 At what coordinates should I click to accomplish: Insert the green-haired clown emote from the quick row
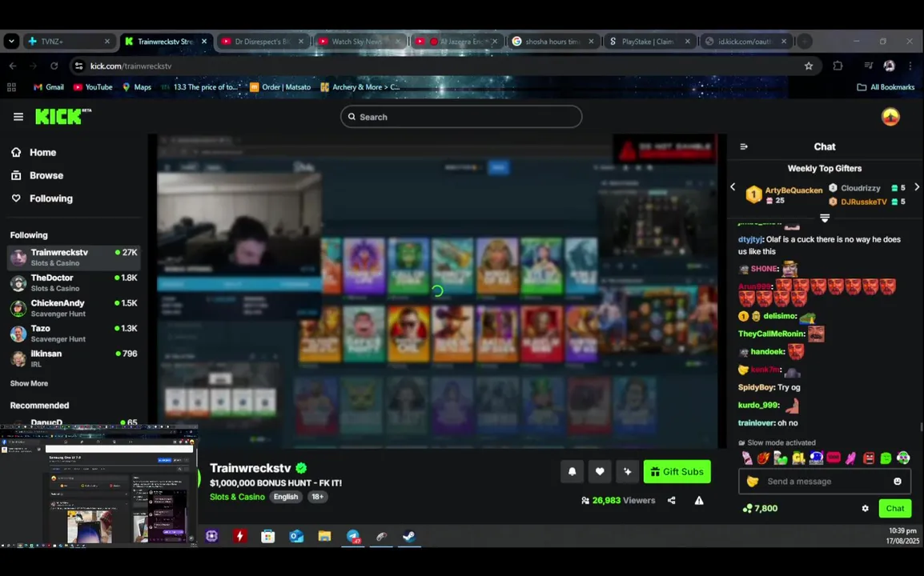[903, 458]
